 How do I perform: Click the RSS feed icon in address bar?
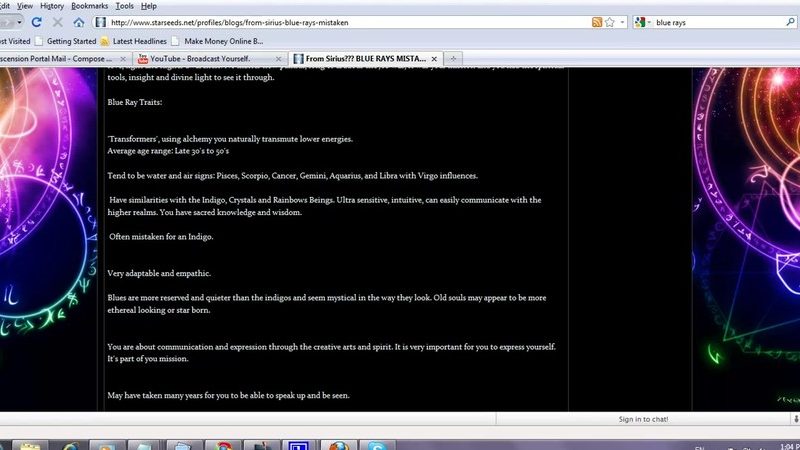pyautogui.click(x=597, y=22)
